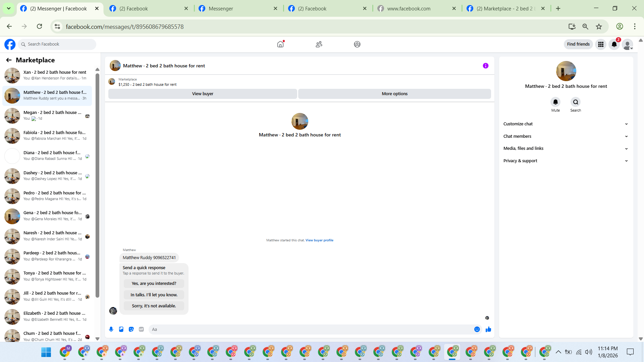Focus the Aa message input box
644x362 pixels.
(x=311, y=329)
